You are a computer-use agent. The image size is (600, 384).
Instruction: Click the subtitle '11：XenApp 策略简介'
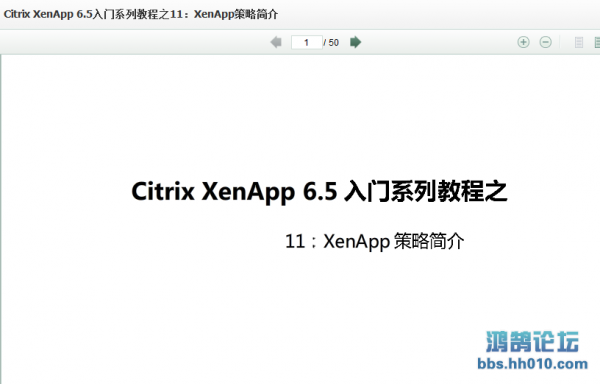click(375, 241)
